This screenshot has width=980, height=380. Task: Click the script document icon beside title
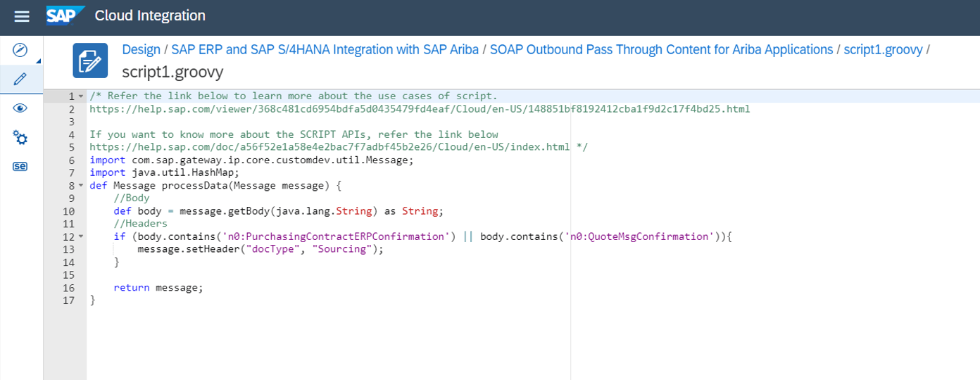[x=90, y=61]
